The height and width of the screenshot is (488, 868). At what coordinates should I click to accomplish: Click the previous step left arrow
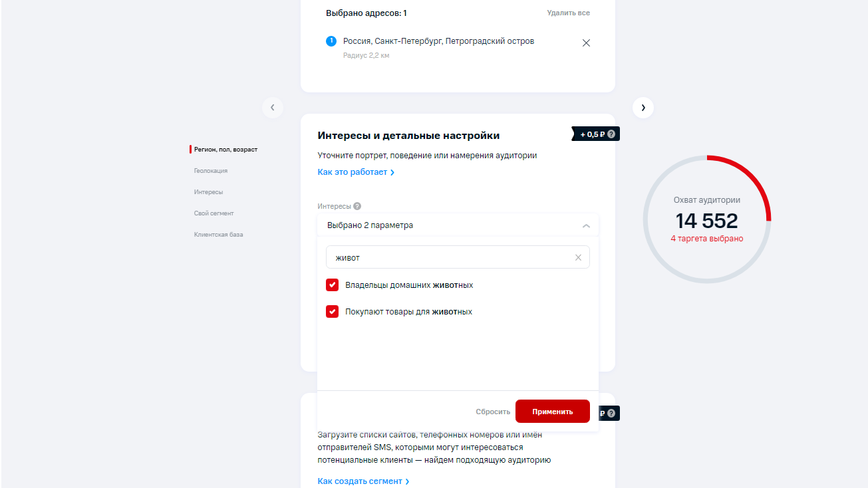coord(273,108)
